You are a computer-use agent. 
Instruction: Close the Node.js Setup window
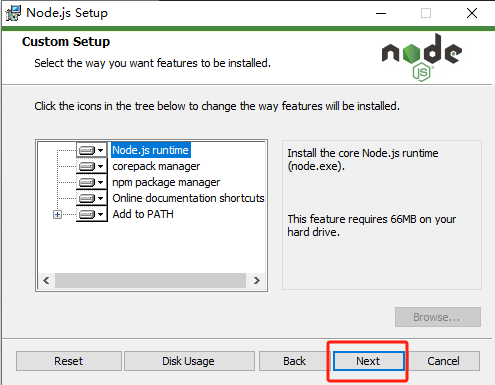point(472,13)
